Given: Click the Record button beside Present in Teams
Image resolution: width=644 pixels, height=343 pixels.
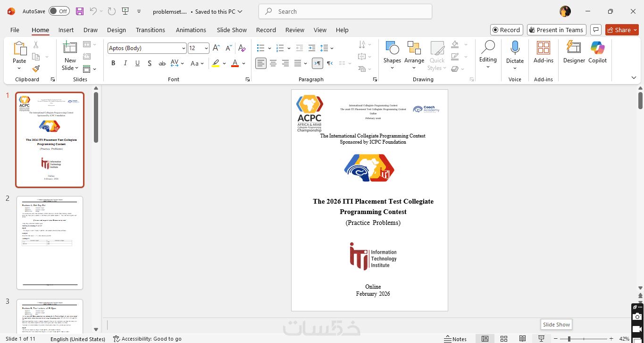Looking at the screenshot, I should 506,30.
